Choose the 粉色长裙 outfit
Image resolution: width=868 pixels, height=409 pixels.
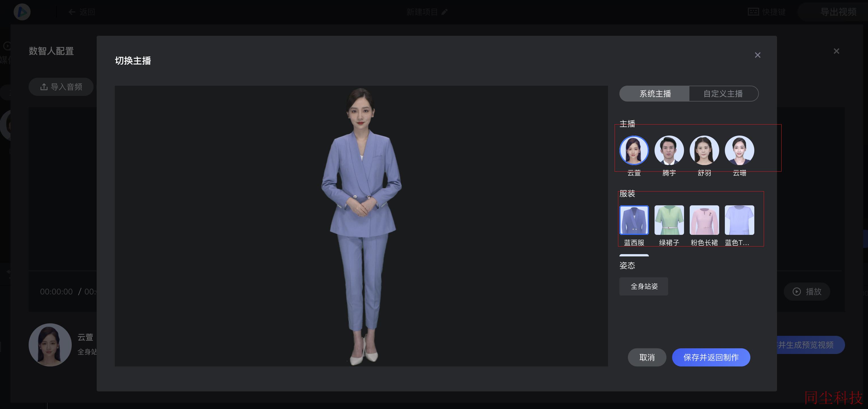(x=704, y=220)
